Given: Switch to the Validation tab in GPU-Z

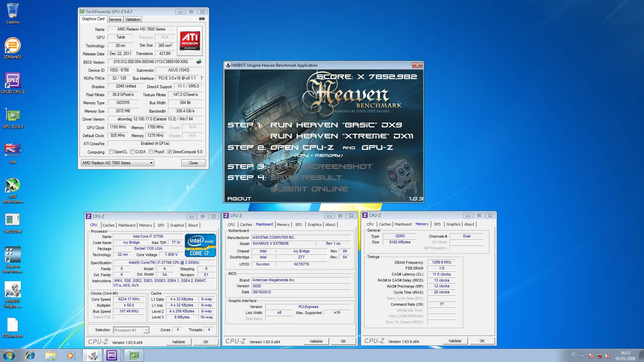Looking at the screenshot, I should coord(133,19).
